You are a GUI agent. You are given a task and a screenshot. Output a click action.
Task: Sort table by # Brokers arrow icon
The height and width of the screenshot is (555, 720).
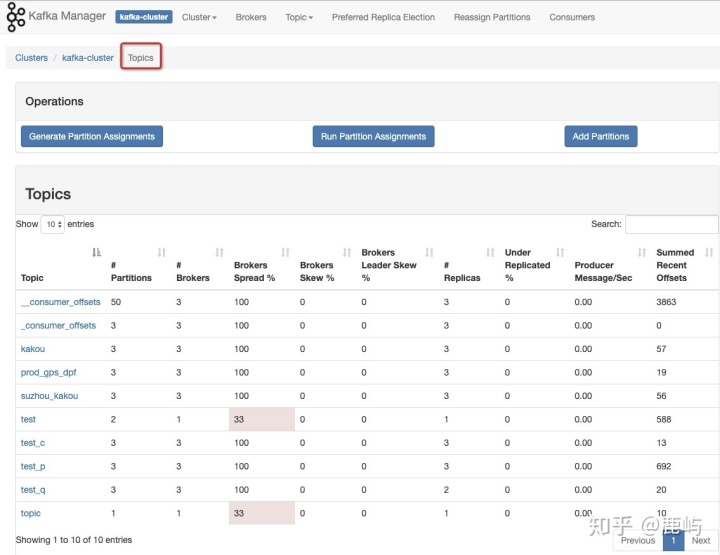219,252
